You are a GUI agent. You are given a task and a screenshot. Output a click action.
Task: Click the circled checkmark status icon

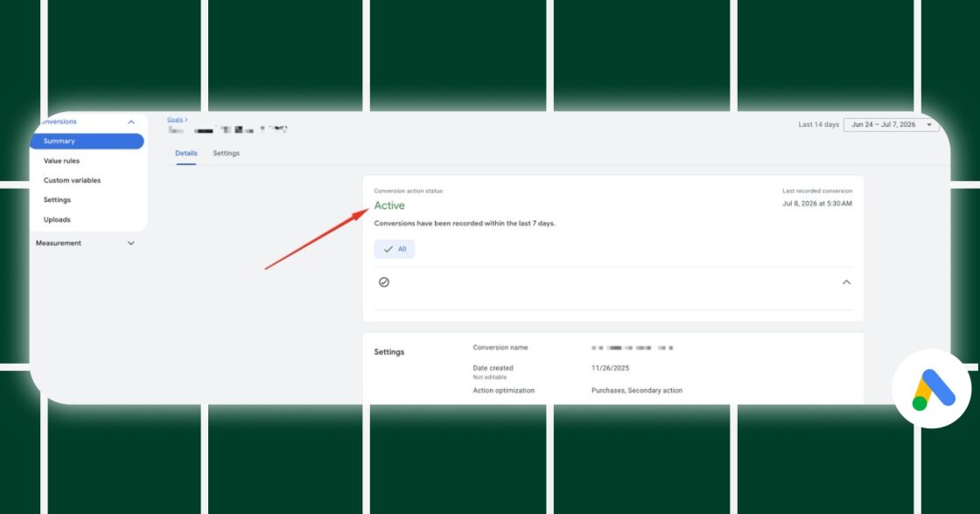pyautogui.click(x=384, y=282)
